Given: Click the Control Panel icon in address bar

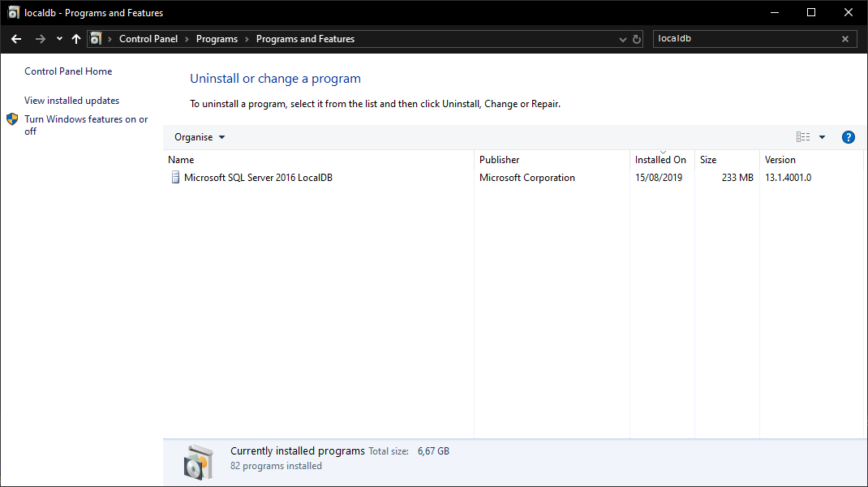Looking at the screenshot, I should click(96, 39).
